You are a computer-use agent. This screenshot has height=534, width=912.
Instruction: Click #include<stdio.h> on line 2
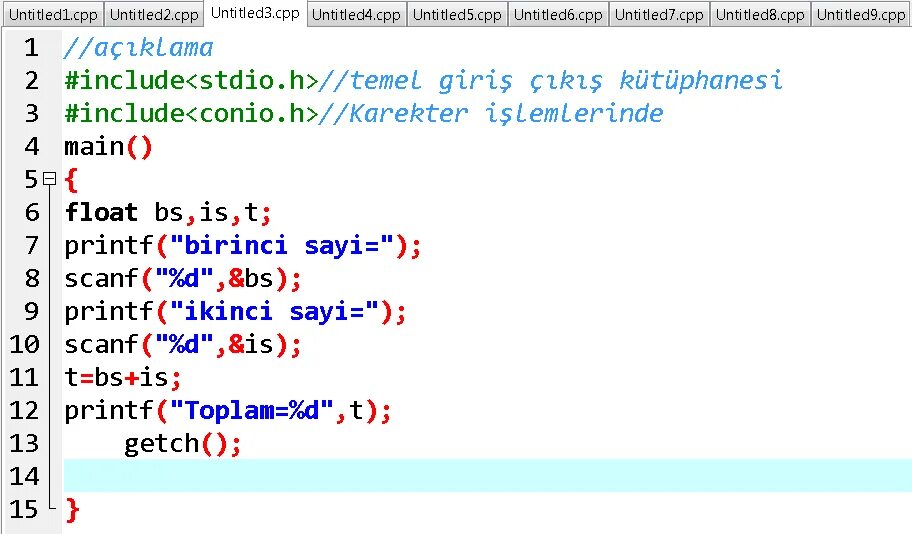(191, 80)
